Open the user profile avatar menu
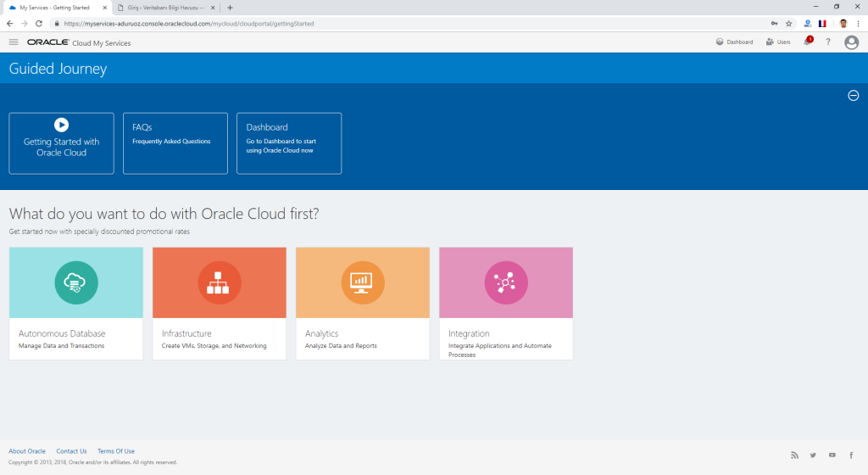This screenshot has width=868, height=475. tap(851, 42)
